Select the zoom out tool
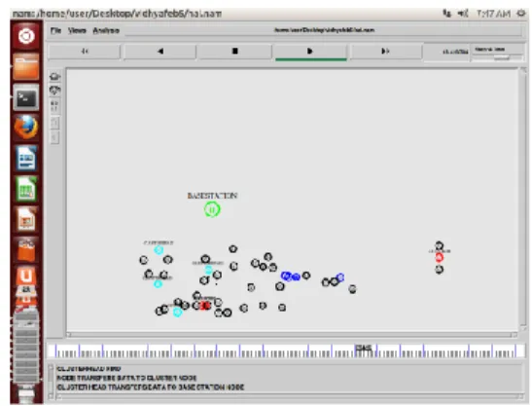The image size is (532, 406). tap(55, 91)
